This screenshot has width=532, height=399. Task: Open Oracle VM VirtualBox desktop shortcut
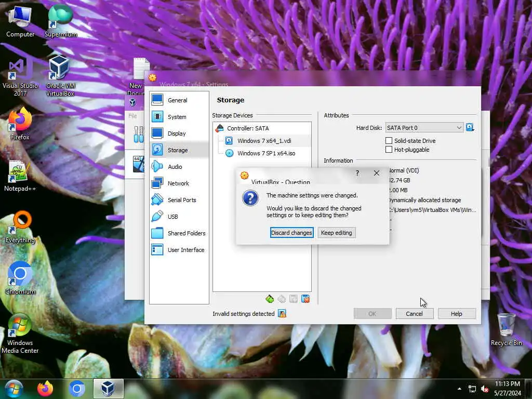point(60,76)
